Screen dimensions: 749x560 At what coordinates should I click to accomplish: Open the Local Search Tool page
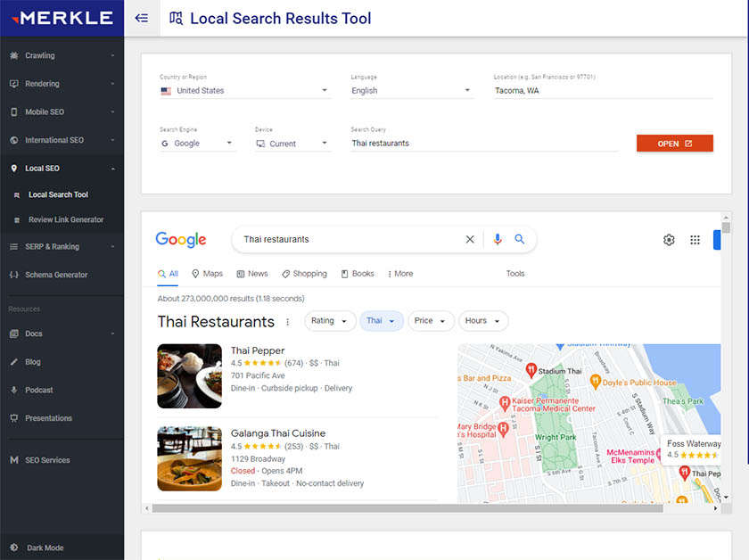[58, 194]
